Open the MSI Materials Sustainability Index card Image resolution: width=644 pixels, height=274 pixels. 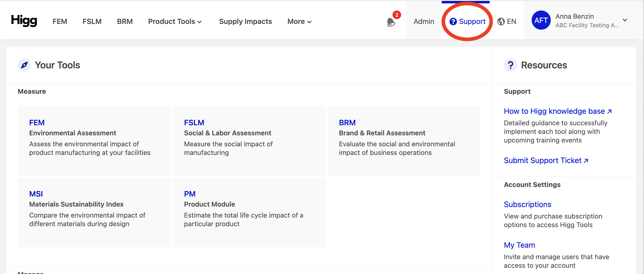point(94,213)
